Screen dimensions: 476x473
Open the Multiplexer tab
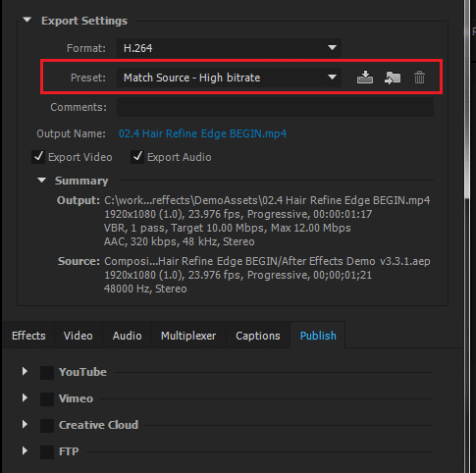(x=188, y=336)
